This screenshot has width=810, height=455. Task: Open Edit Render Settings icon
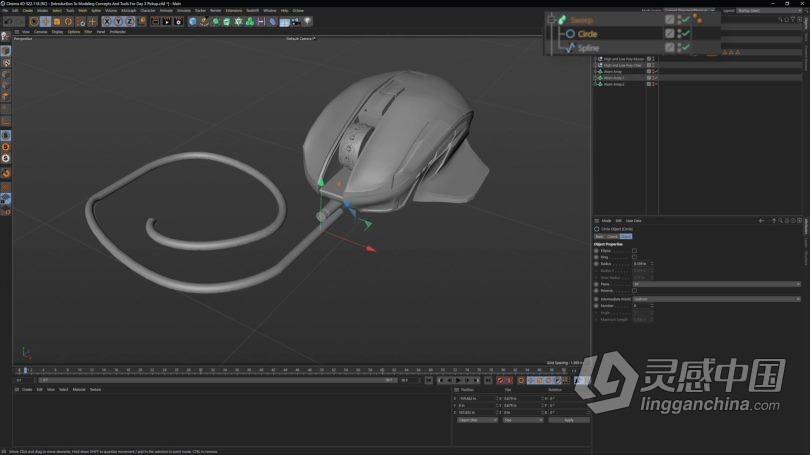point(178,22)
